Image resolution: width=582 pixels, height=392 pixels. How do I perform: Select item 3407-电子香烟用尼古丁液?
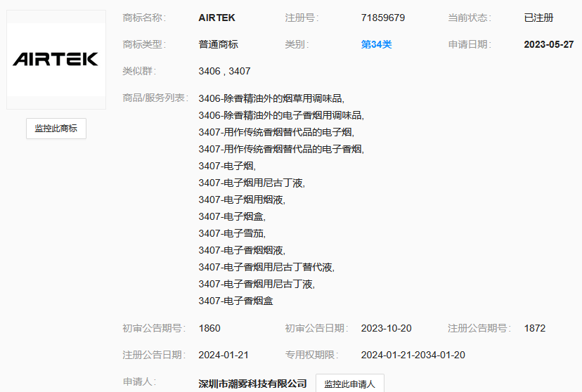pos(257,284)
